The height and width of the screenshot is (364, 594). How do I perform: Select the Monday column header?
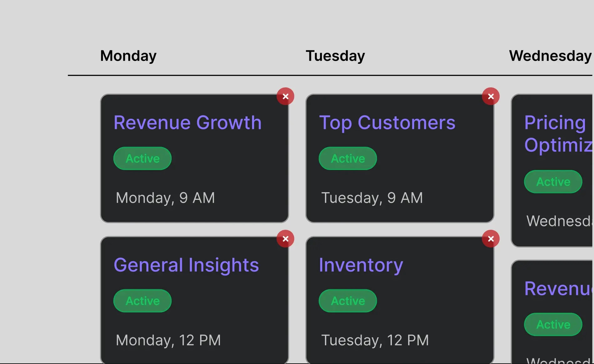[128, 56]
